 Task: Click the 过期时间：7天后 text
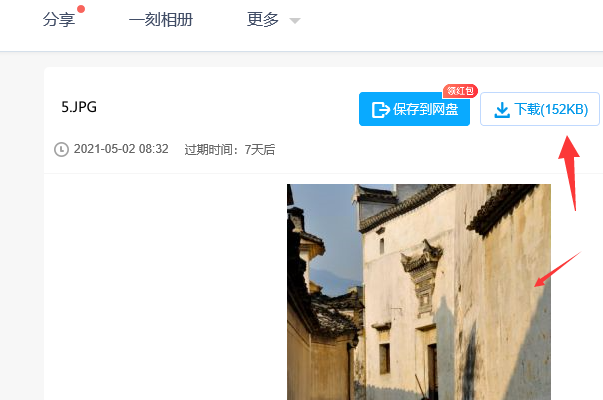[230, 149]
